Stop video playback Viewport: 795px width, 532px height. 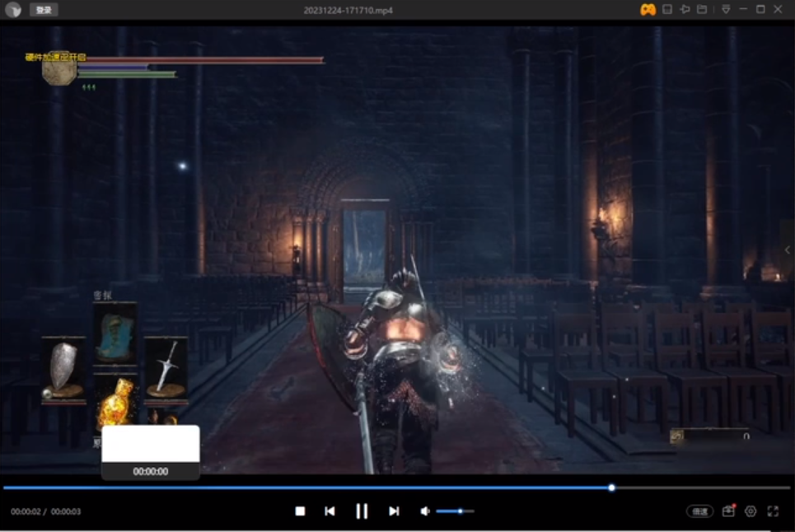coord(300,511)
